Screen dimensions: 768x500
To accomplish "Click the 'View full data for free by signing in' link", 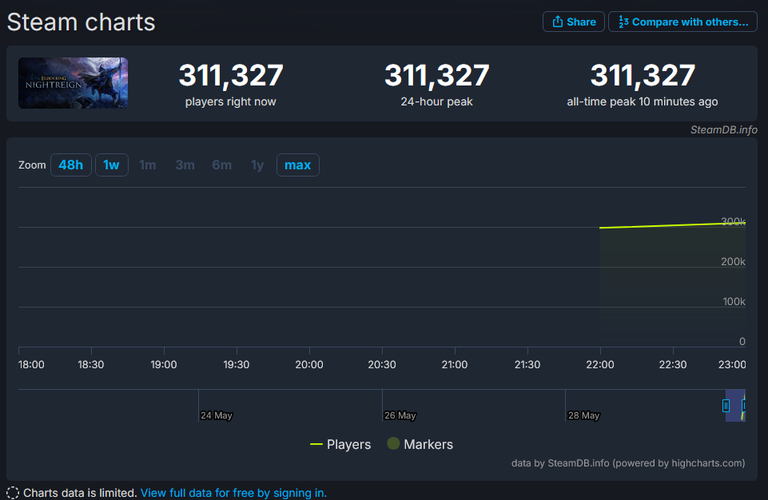I will pyautogui.click(x=234, y=493).
